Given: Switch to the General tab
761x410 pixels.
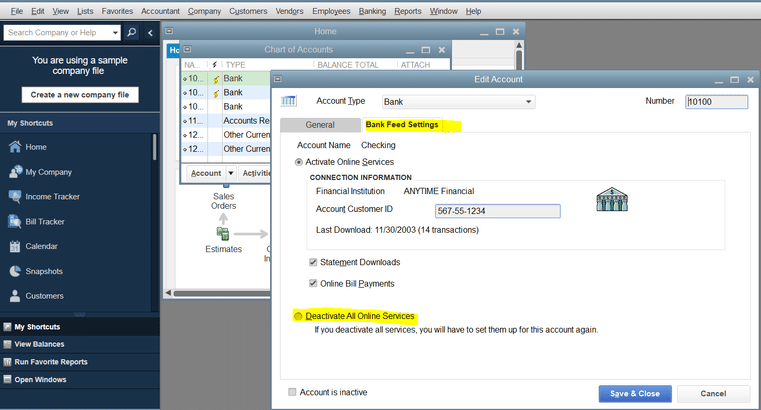Looking at the screenshot, I should pos(319,125).
